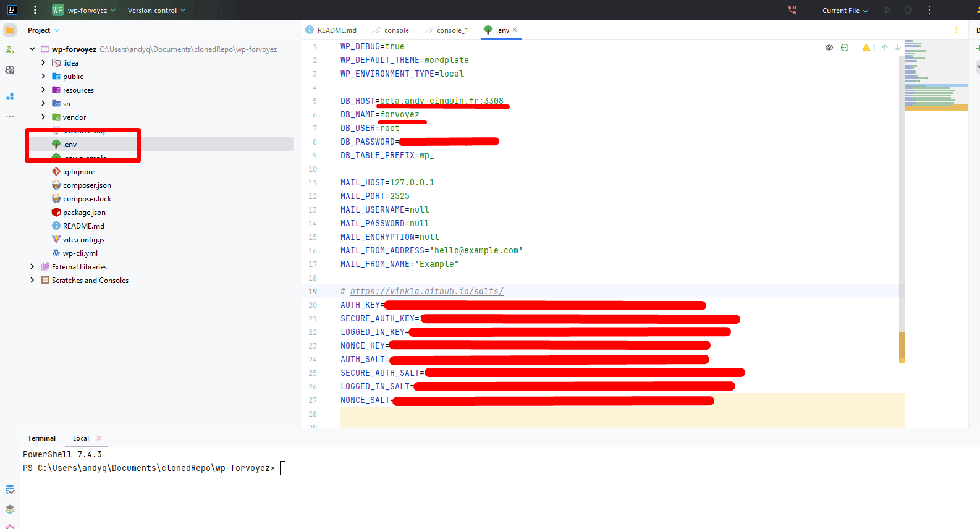Open the main menu three-dots button
Image resolution: width=980 pixels, height=529 pixels.
point(35,10)
